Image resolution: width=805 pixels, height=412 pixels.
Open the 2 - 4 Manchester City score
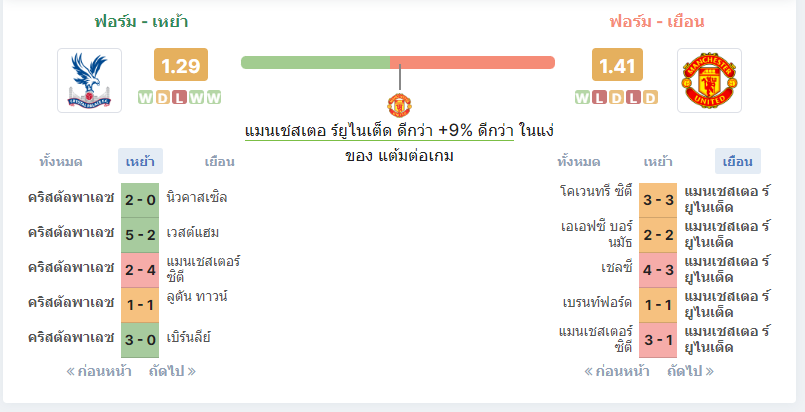[x=140, y=270]
